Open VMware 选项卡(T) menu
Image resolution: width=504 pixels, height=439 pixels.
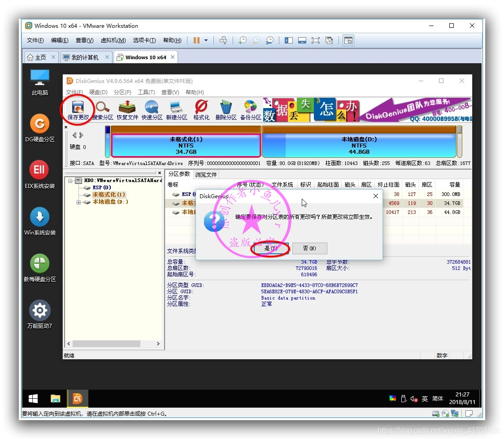click(x=144, y=40)
